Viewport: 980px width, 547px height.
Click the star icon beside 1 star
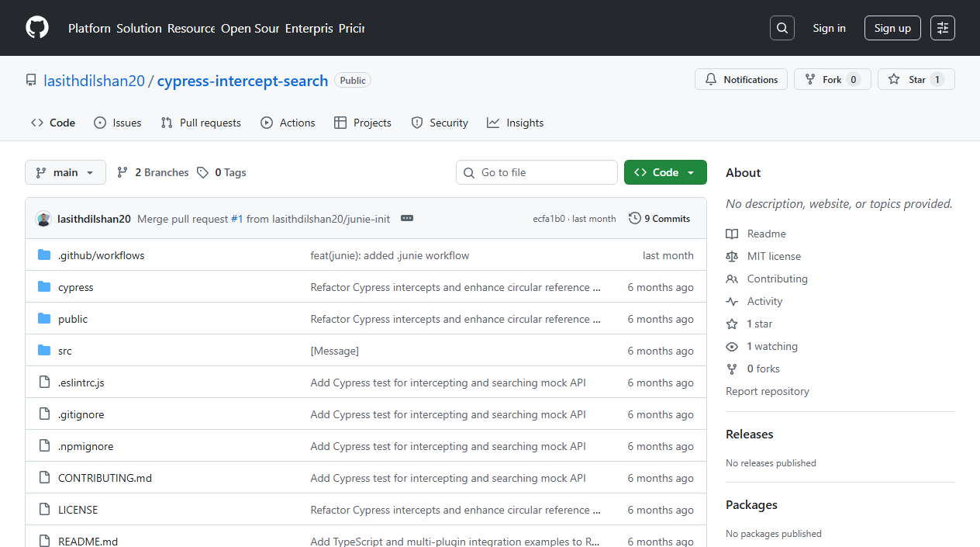[732, 324]
